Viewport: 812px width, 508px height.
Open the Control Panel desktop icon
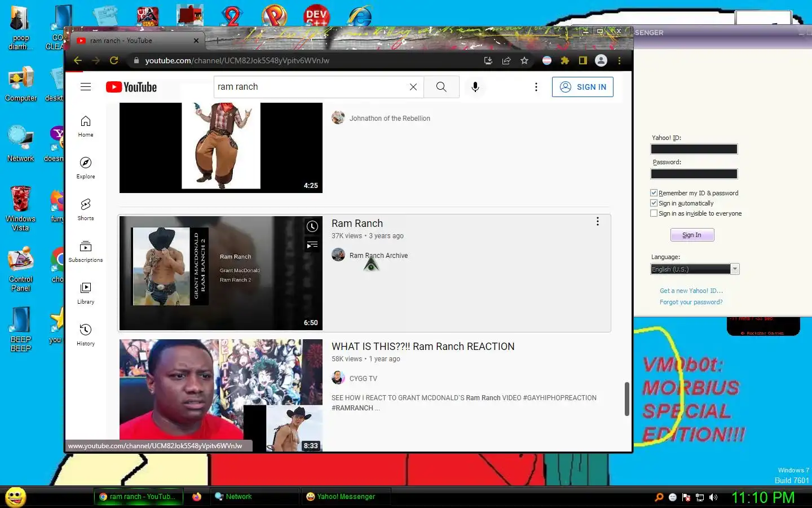click(21, 269)
